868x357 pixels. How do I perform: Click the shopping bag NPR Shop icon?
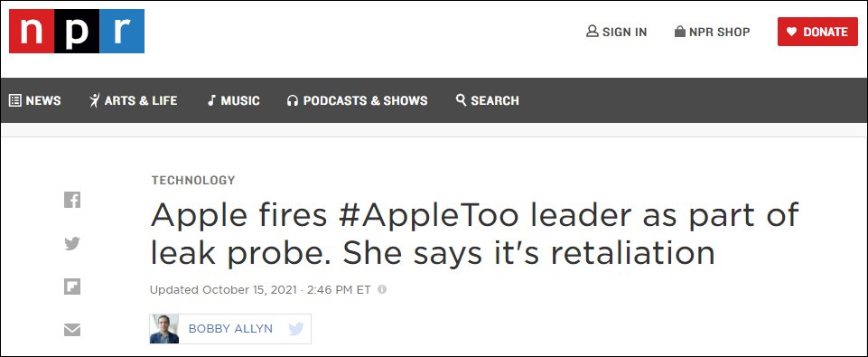680,32
